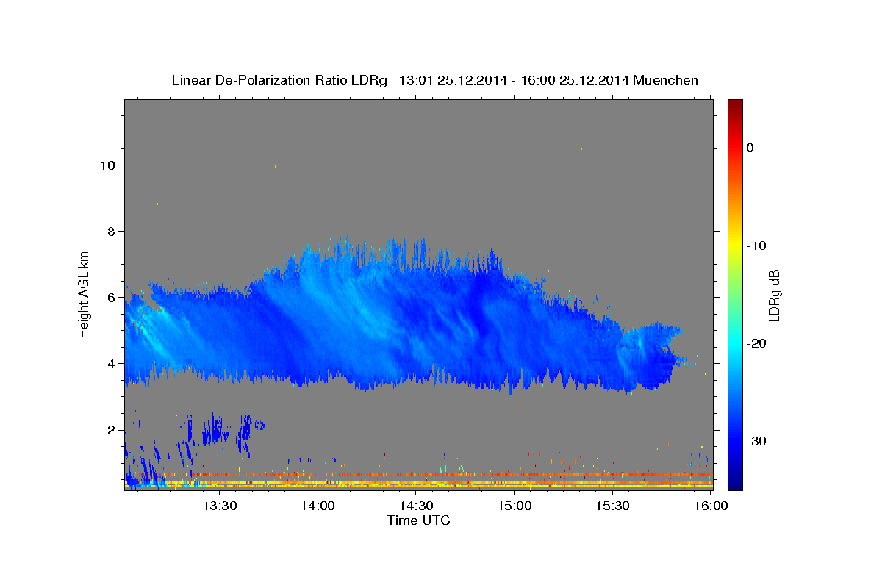Click the height tick label 6
Screen dimensions: 882x588
click(x=113, y=298)
